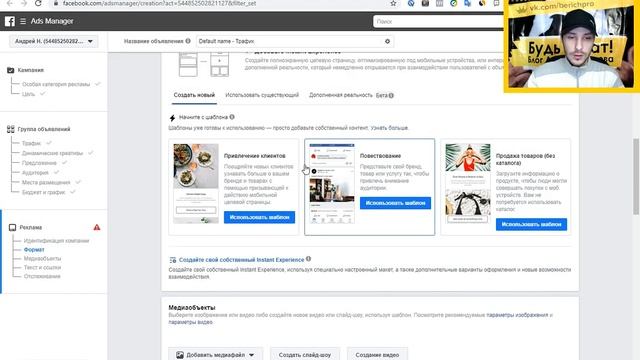
Task: Click the ad name settings gear icon
Action: point(387,41)
